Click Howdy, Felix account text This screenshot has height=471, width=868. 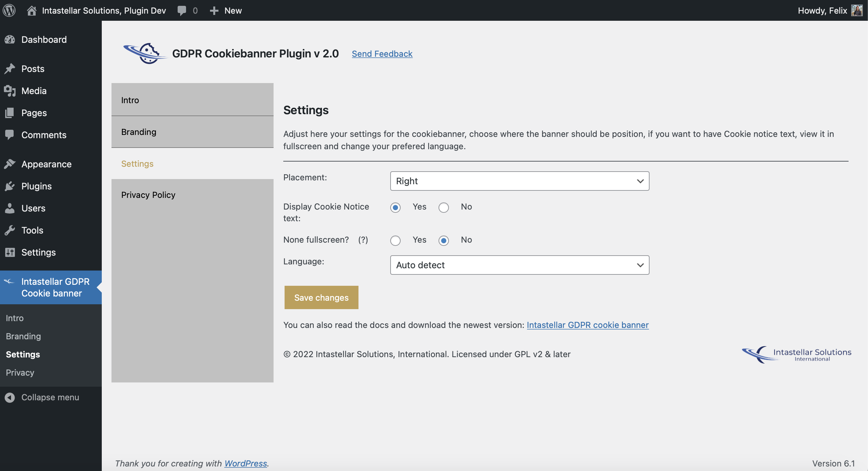(x=822, y=11)
